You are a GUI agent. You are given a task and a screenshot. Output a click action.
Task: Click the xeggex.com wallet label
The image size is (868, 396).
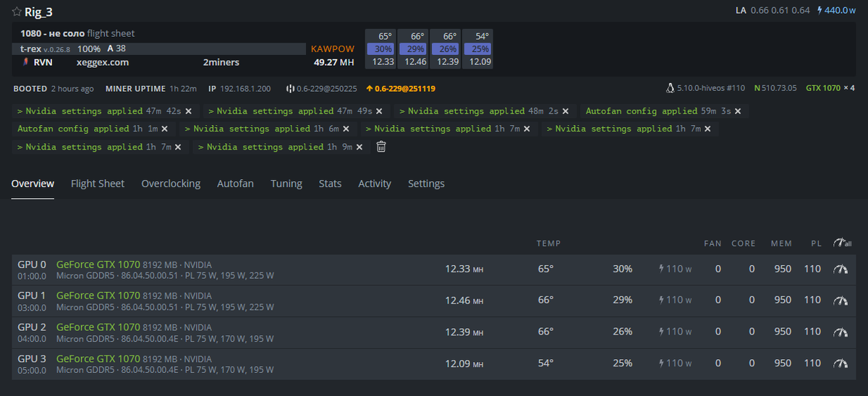[103, 62]
